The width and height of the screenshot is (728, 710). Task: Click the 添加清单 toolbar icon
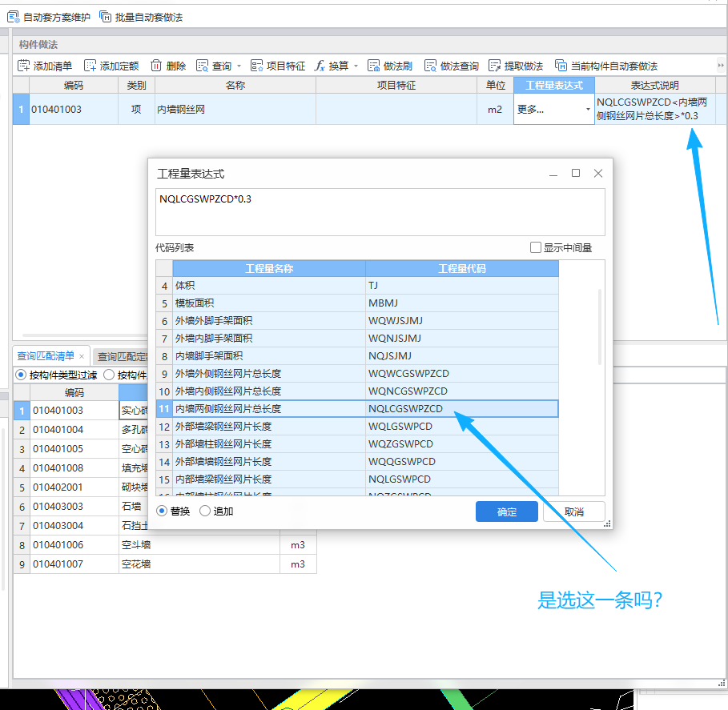pos(23,66)
